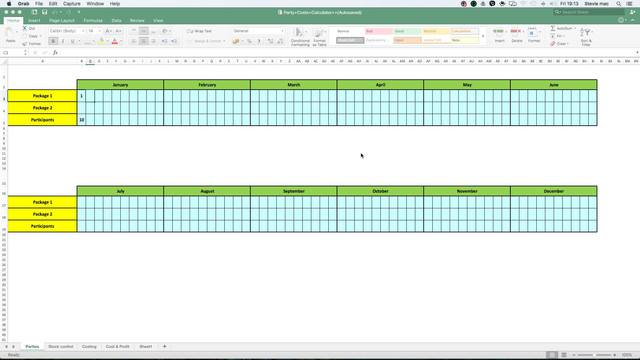Add a new sheet with plus button

164,347
